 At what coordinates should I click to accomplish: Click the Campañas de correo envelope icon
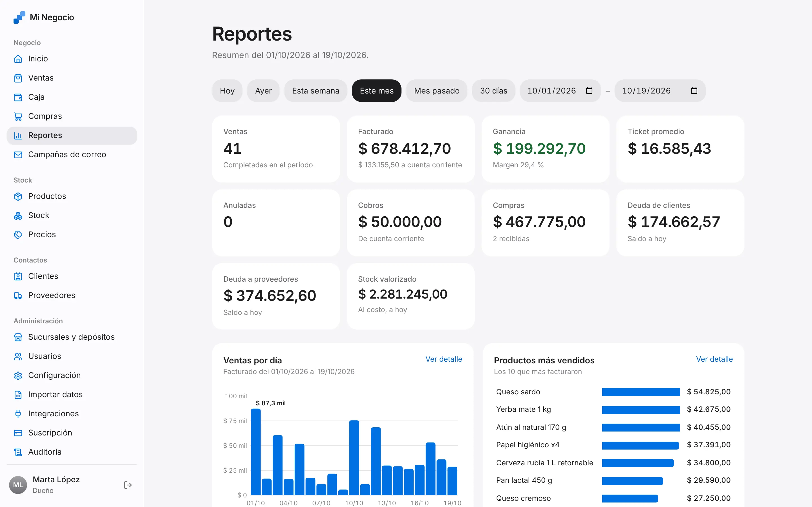(x=18, y=155)
